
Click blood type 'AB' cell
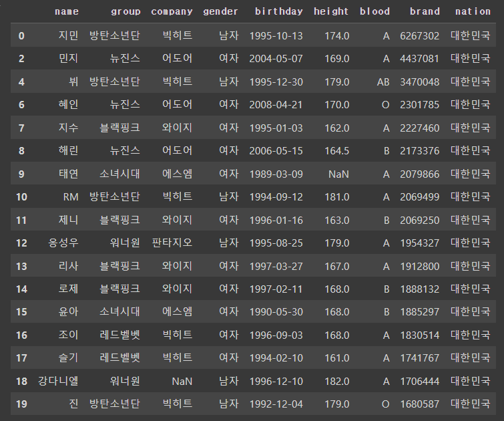[x=383, y=82]
